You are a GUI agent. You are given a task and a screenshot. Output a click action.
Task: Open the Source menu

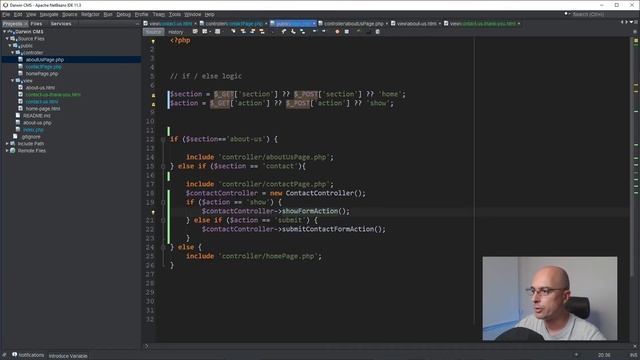[69, 14]
